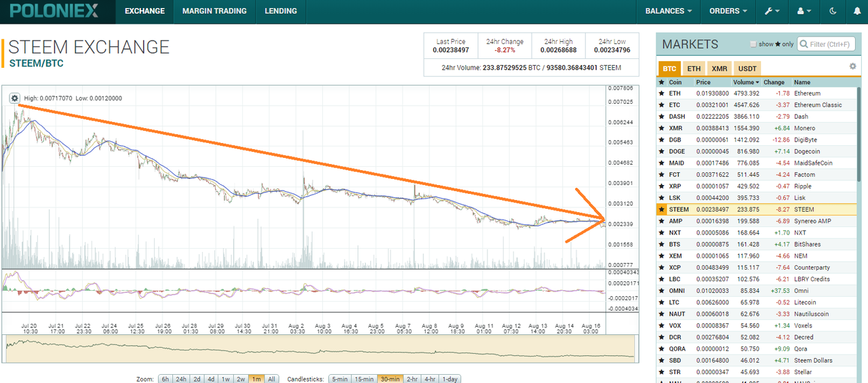Open the user account menu
The width and height of the screenshot is (868, 383).
tap(804, 11)
